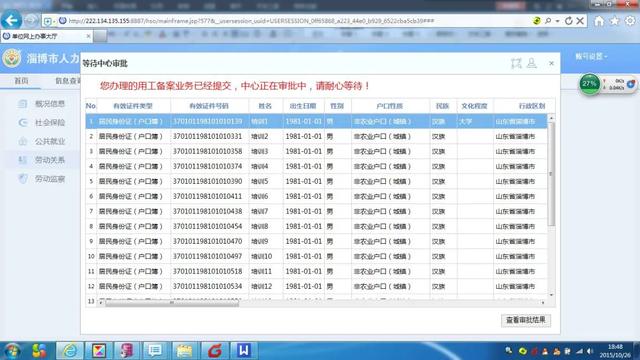This screenshot has width=640, height=360.
Task: Select table row with ID 370101198101010497
Action: 316,256
